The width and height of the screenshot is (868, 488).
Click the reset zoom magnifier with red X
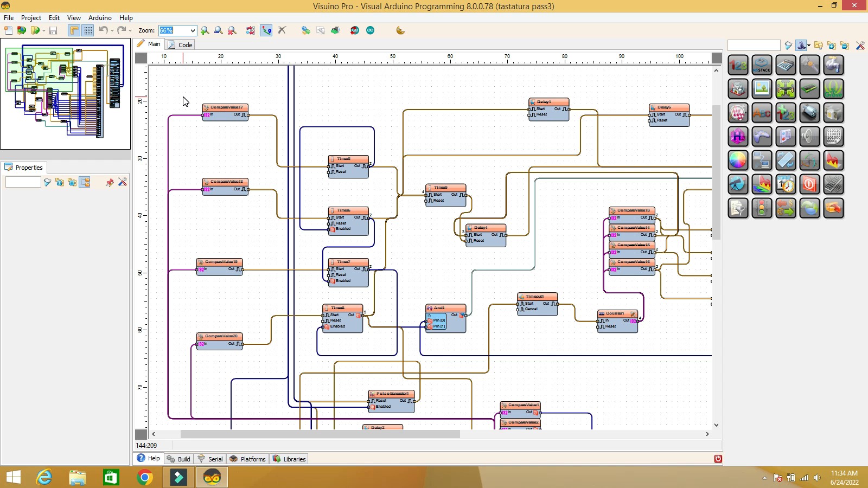click(x=232, y=30)
